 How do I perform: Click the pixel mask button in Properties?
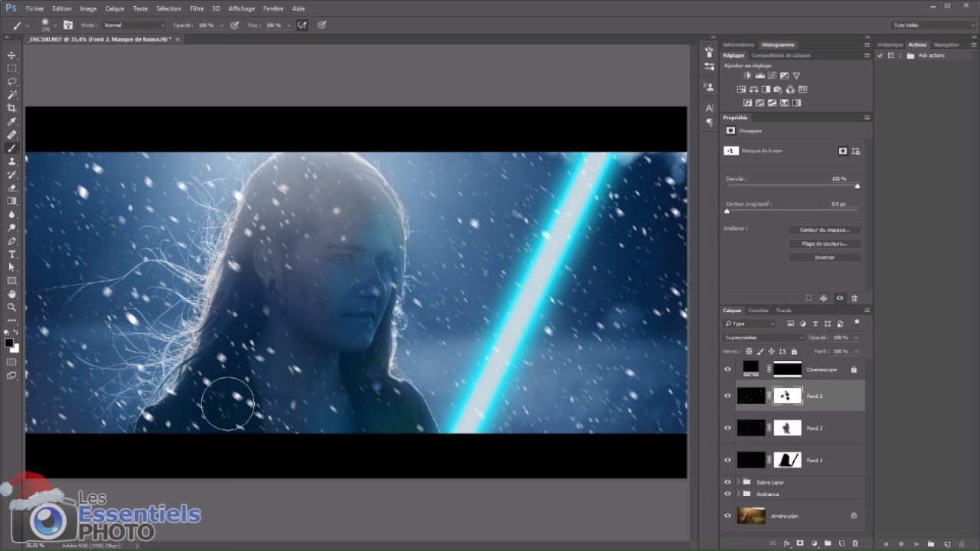point(842,151)
